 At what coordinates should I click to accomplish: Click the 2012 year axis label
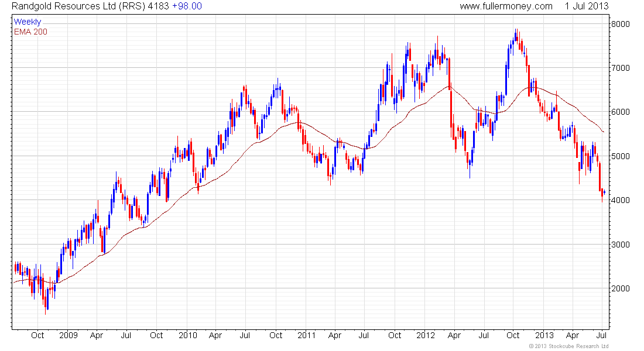click(x=426, y=335)
